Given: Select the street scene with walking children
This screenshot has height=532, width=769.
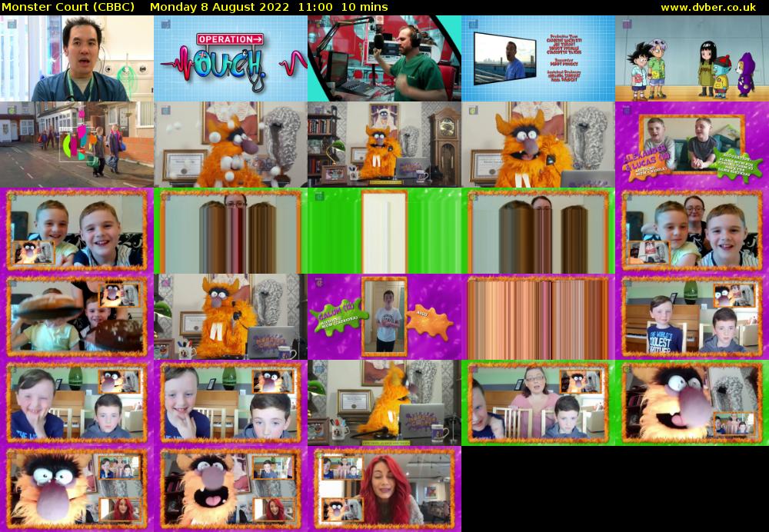Looking at the screenshot, I should click(x=77, y=145).
